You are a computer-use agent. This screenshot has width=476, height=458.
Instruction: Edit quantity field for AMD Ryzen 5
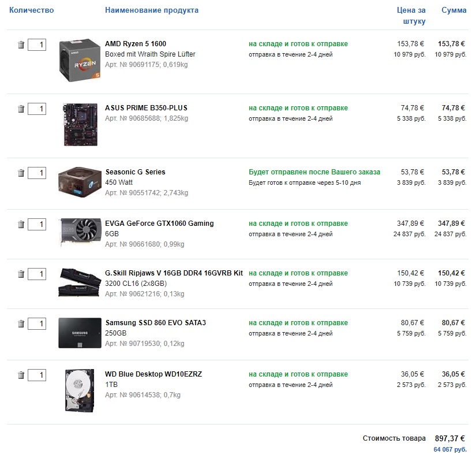(x=37, y=44)
